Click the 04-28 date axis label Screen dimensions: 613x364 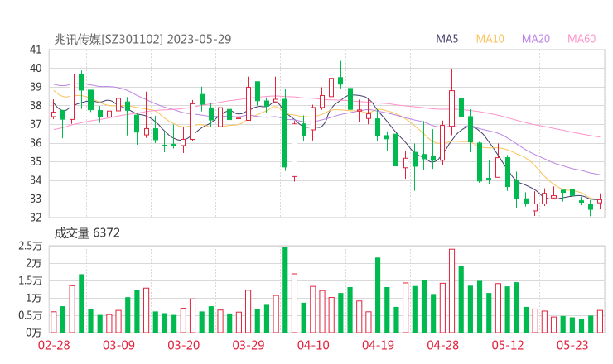tap(443, 345)
